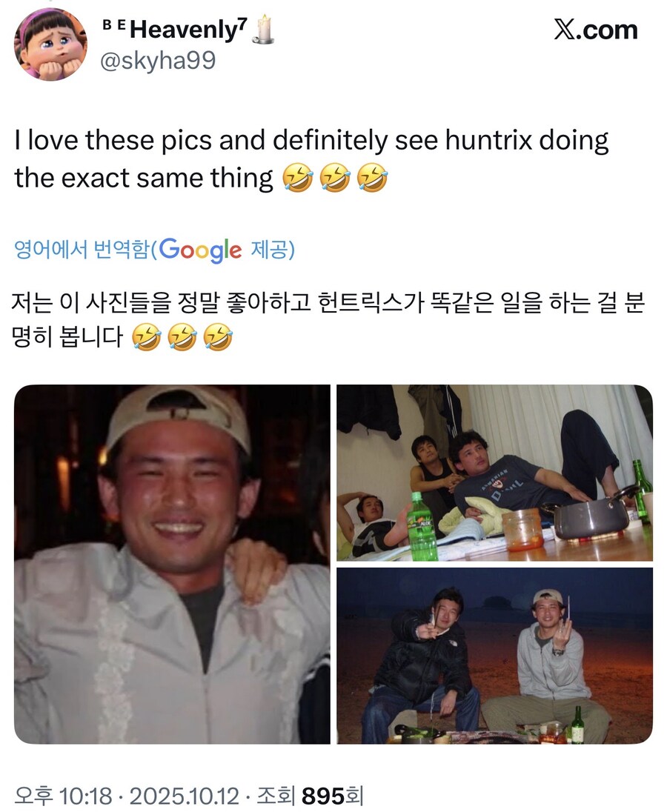Open large photo of smiling man in cap

(x=172, y=564)
